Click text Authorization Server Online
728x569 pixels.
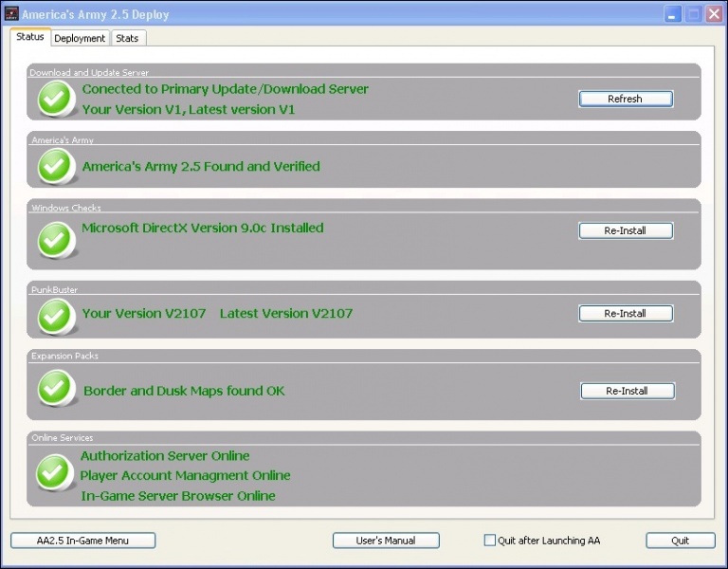(x=165, y=456)
